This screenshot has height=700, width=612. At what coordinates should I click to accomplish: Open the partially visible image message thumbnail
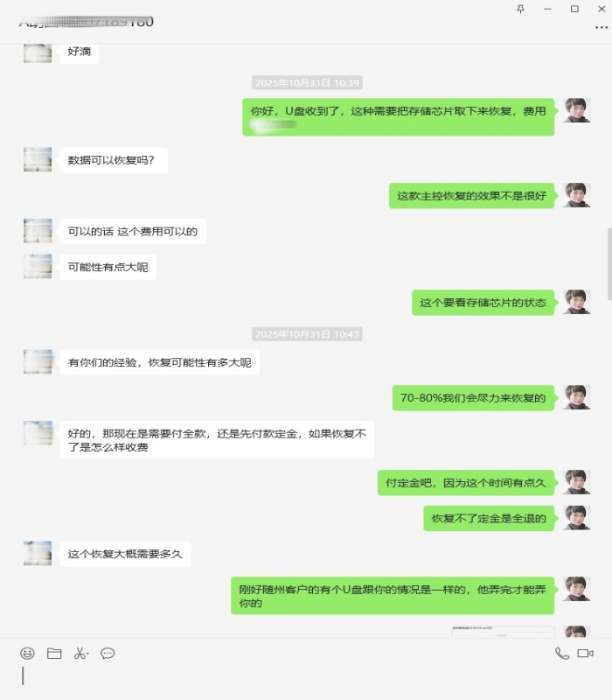coord(504,632)
